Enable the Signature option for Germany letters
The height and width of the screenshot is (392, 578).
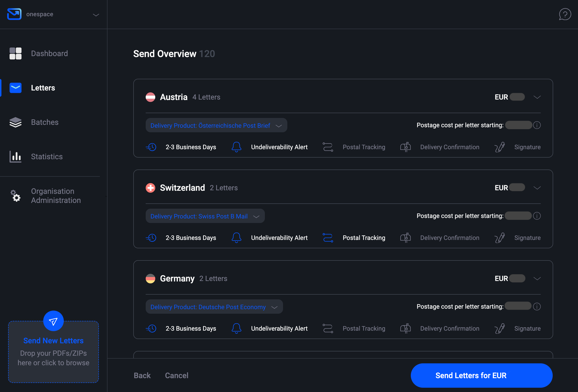500,328
